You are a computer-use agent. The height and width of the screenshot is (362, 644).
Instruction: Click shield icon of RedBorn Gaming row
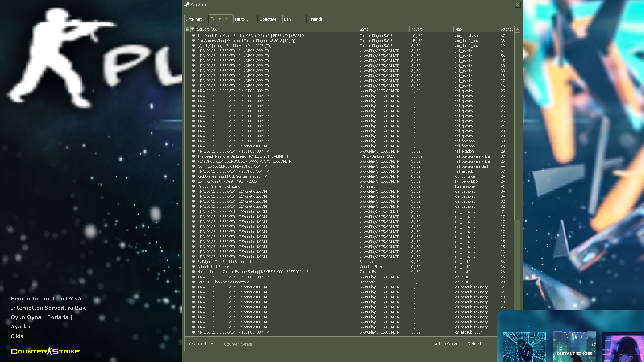(x=193, y=176)
